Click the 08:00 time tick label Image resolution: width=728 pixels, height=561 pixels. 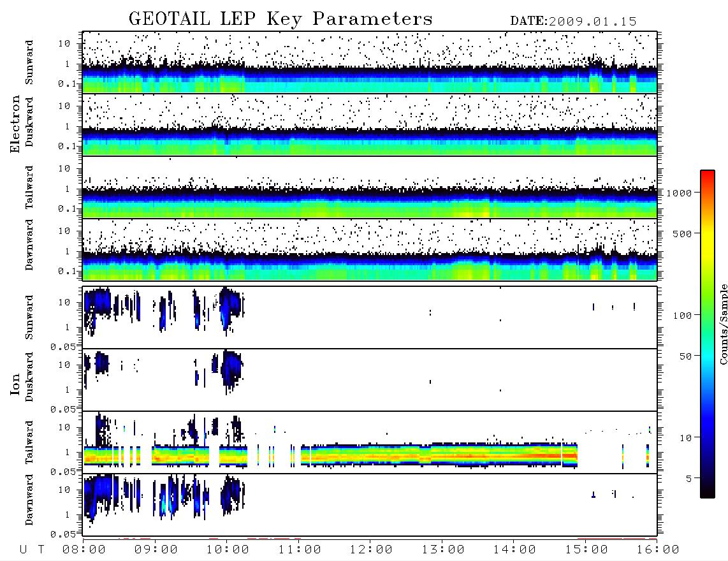pos(84,550)
